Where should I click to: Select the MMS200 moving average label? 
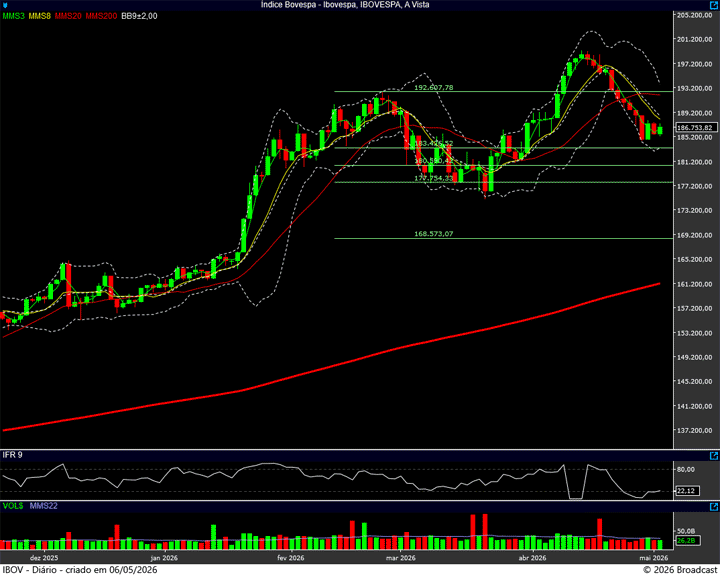(x=101, y=16)
